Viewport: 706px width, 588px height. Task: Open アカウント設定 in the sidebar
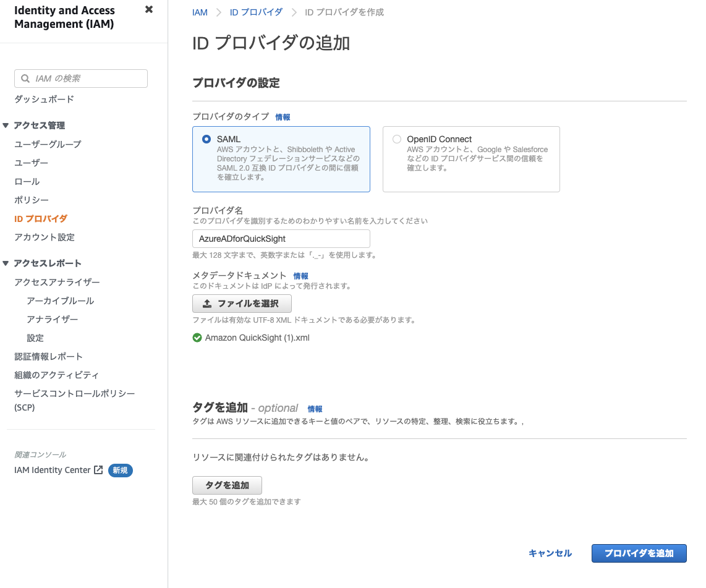click(x=45, y=237)
